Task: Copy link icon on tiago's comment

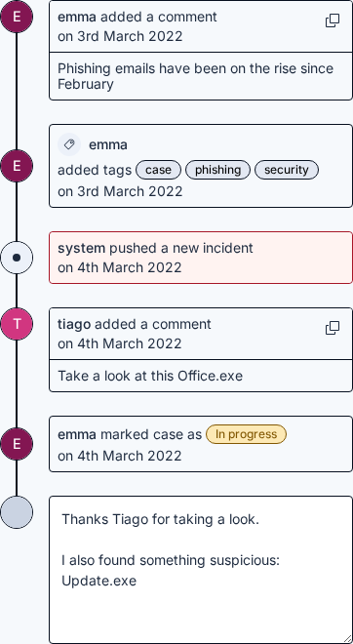Action: point(333,328)
